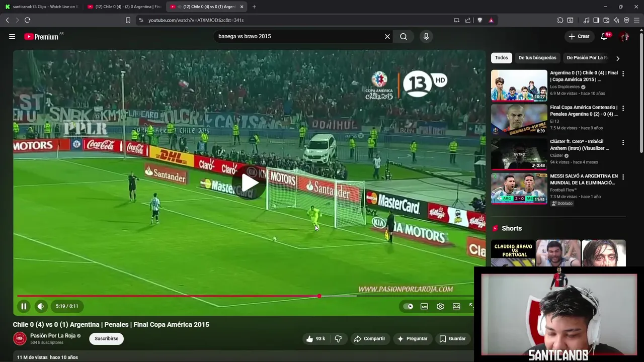Open the 'Claudio Bravo vs Portugal' short
The height and width of the screenshot is (362, 644).
click(x=513, y=253)
